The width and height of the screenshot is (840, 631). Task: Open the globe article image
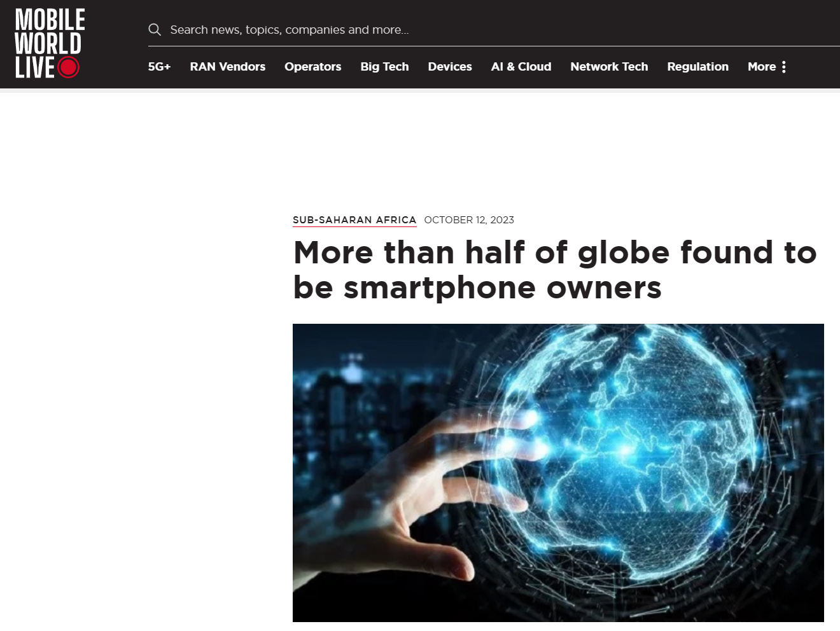coord(558,473)
